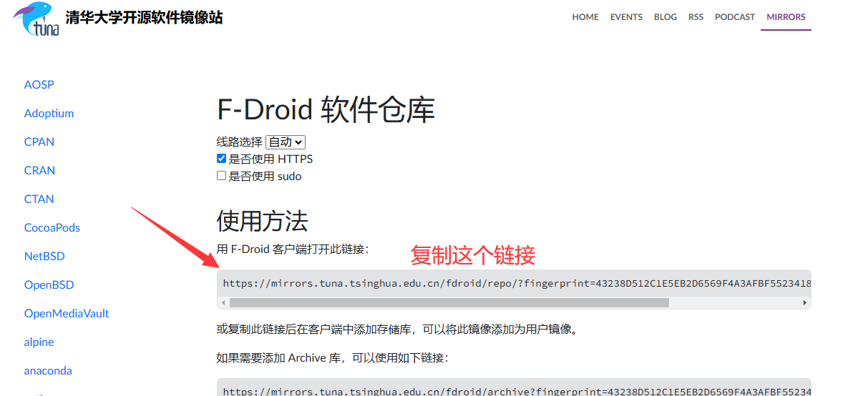868x396 pixels.
Task: Click the horizontal scrollbar thumb under repo URL
Action: tap(449, 303)
